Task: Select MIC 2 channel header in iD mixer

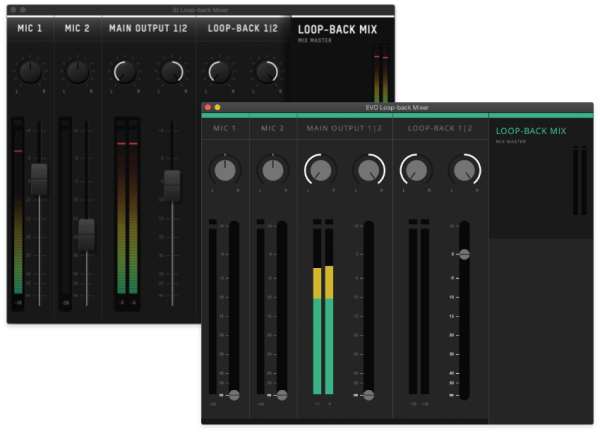Action: (77, 28)
